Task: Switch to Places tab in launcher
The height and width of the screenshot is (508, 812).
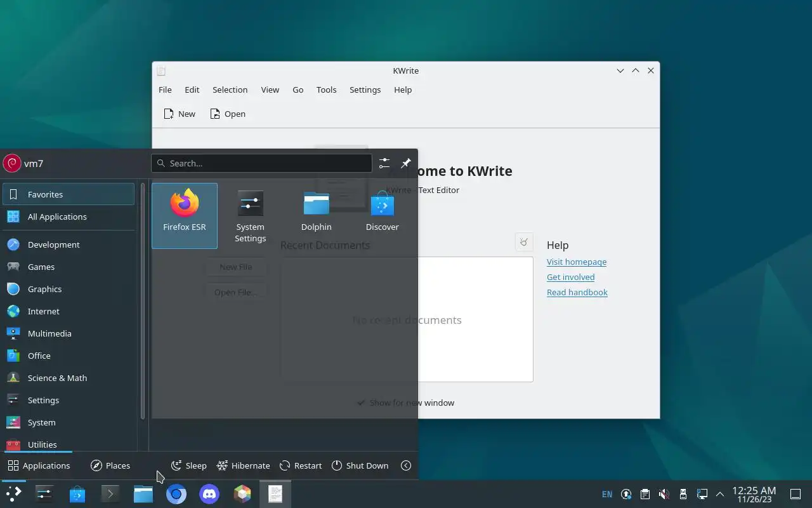Action: coord(110,465)
